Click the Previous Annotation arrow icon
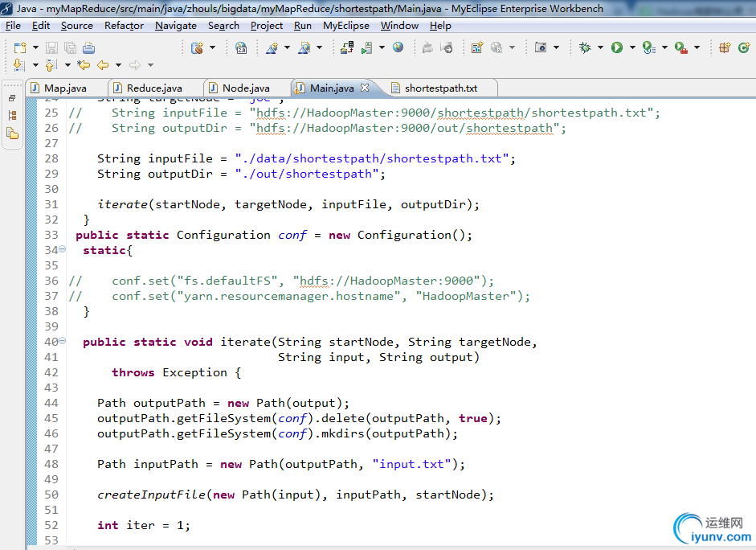This screenshot has width=756, height=550. (x=51, y=64)
